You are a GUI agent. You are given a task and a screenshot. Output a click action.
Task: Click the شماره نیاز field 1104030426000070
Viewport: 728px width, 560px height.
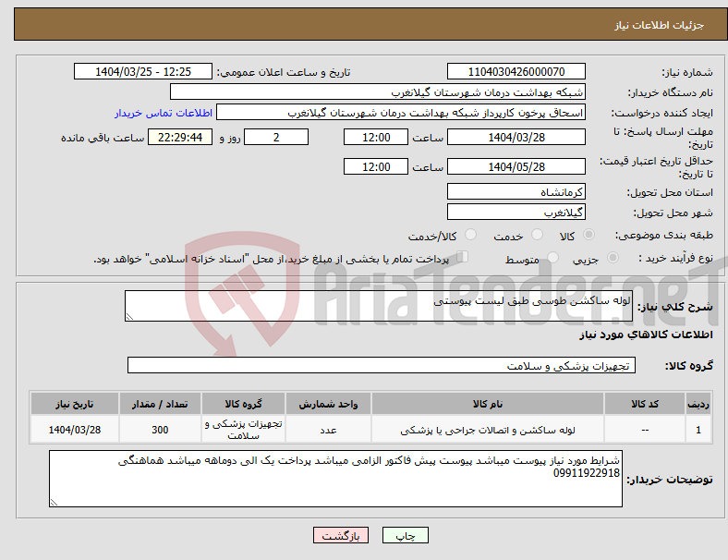coord(516,71)
